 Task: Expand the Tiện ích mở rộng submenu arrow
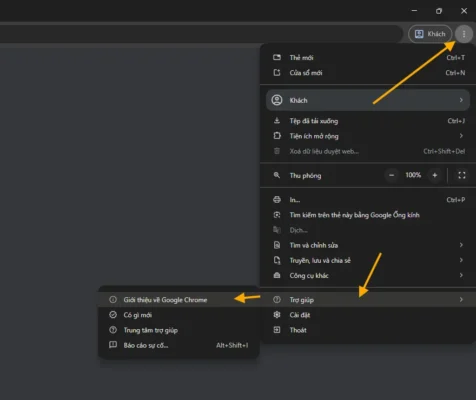461,136
